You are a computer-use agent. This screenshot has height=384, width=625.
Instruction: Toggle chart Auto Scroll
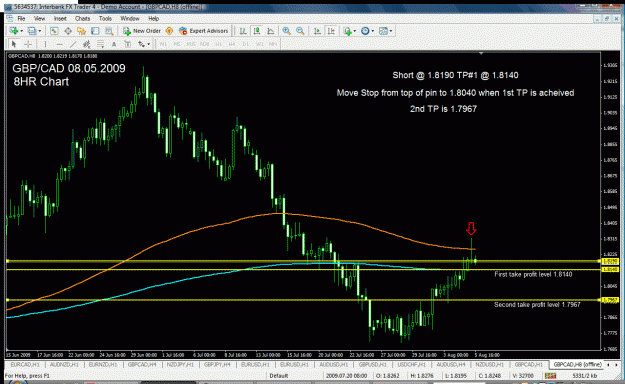click(x=317, y=31)
